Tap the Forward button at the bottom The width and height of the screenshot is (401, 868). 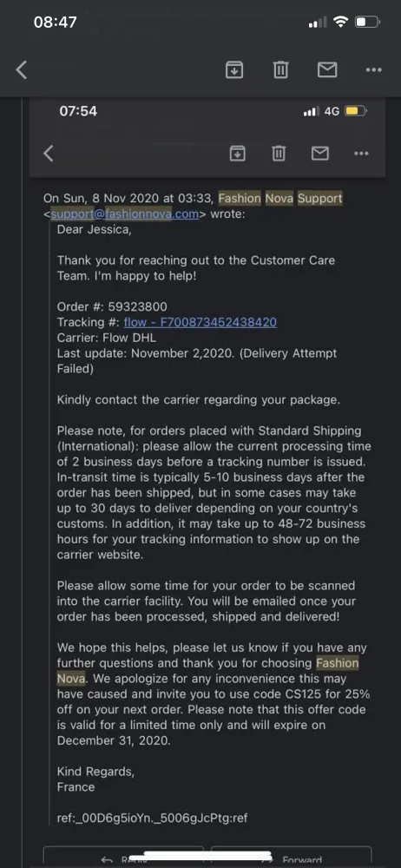(292, 857)
